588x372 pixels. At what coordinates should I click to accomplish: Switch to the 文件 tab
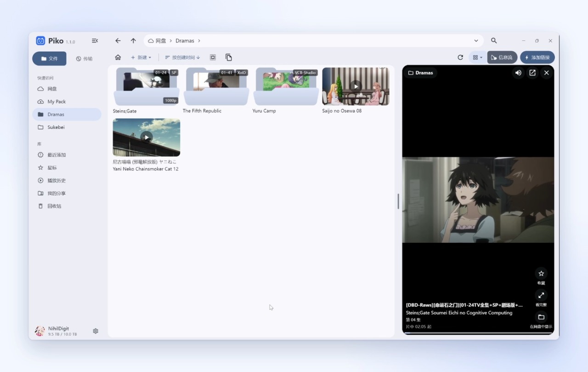click(x=49, y=59)
